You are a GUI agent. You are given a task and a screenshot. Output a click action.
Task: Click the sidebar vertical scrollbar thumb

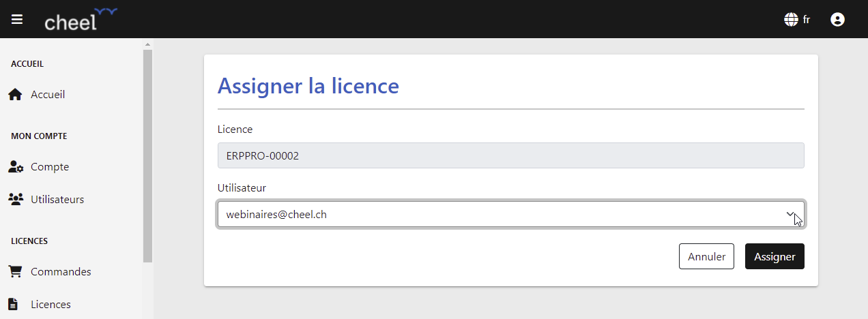click(x=147, y=156)
